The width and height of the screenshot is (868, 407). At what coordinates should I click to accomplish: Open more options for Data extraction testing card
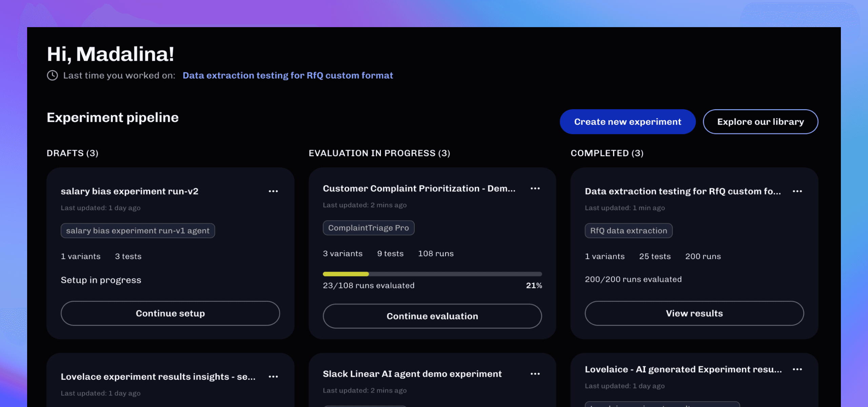[797, 191]
